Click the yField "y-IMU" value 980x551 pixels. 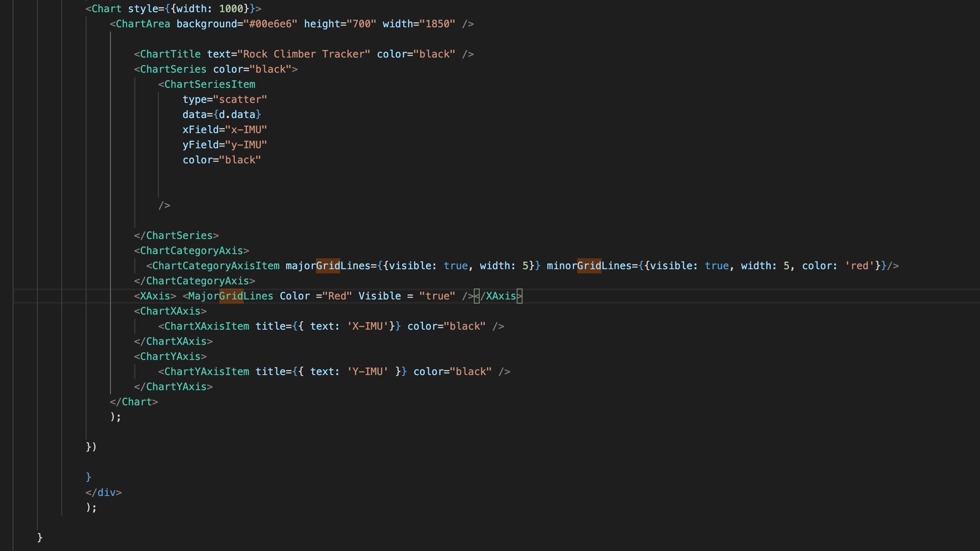pos(246,145)
